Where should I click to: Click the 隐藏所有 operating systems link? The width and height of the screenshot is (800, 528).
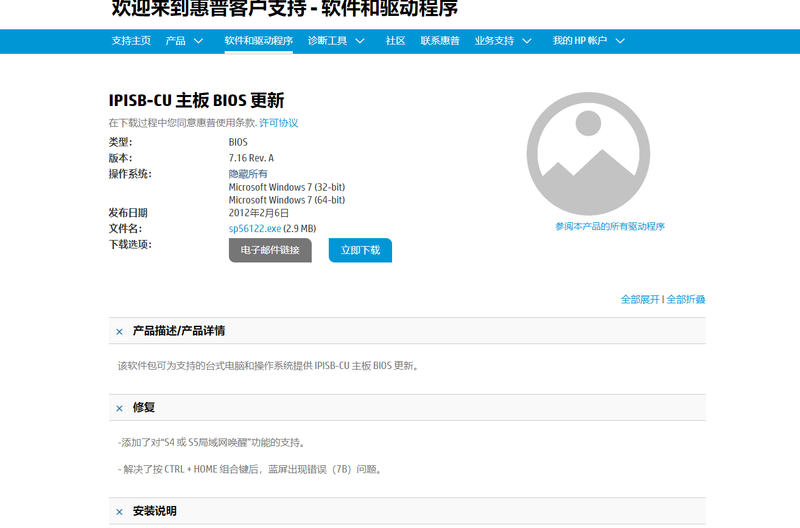[248, 174]
